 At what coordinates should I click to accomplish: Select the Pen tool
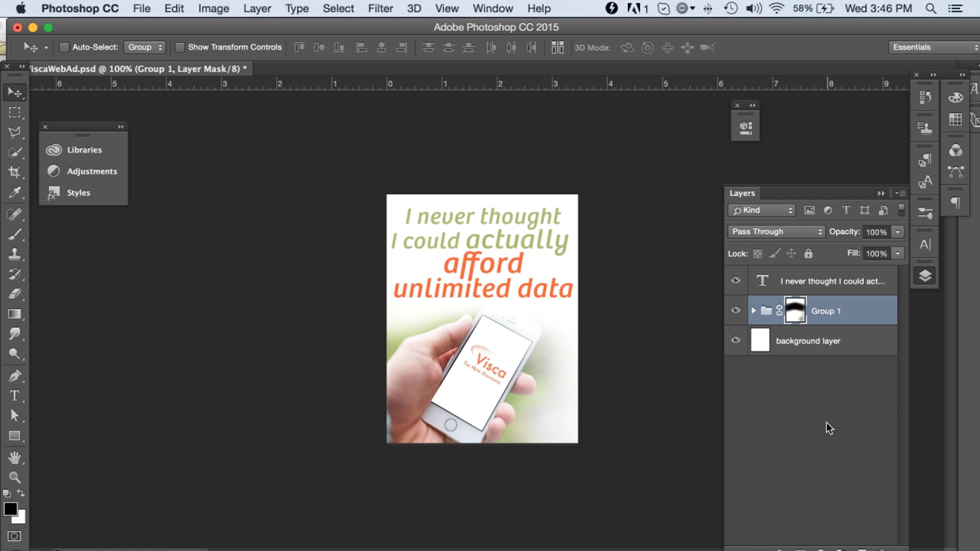click(x=15, y=376)
